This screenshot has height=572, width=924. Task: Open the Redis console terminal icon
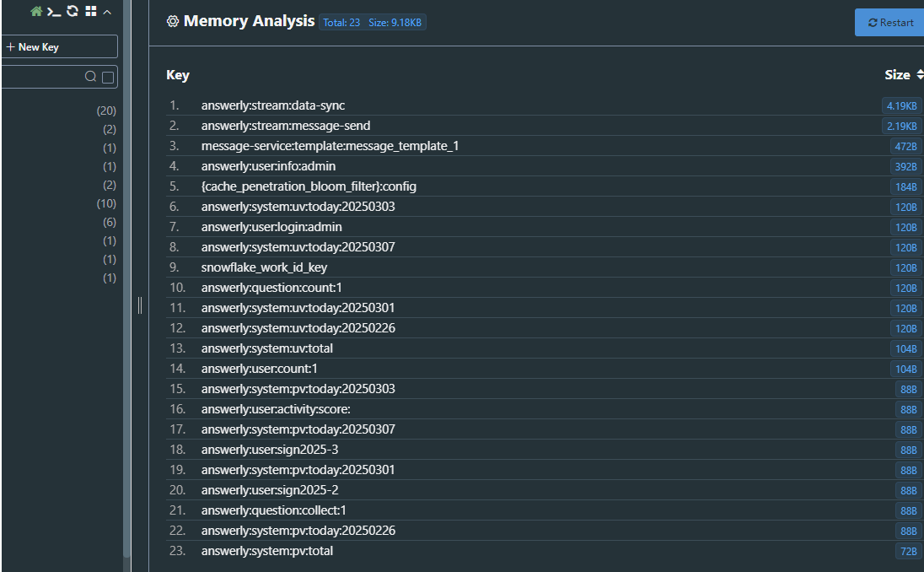[54, 12]
